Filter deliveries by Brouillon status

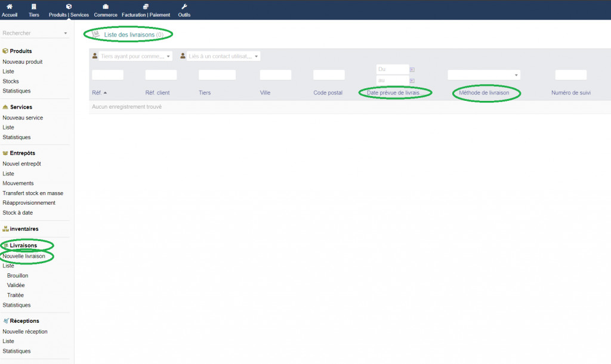[17, 276]
